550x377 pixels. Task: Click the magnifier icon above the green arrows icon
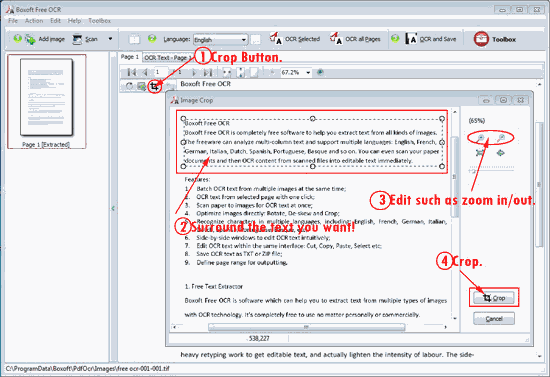click(501, 138)
